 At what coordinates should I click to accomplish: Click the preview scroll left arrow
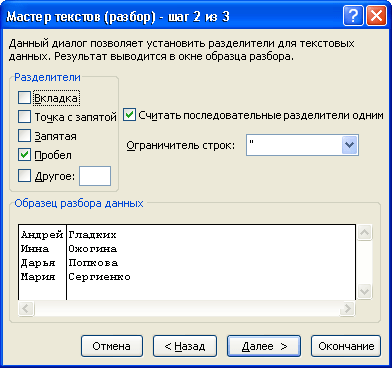tap(26, 308)
